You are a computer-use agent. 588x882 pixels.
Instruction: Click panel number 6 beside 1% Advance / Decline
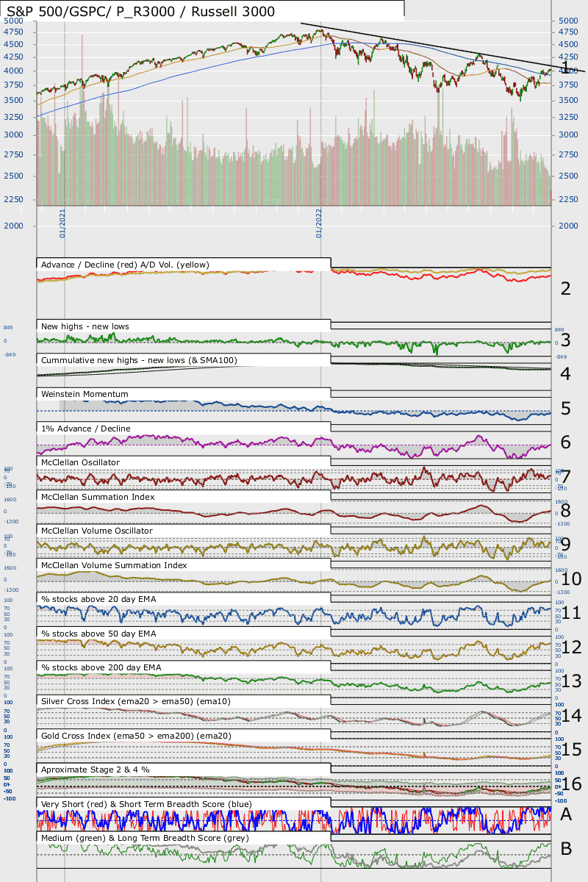coord(565,442)
